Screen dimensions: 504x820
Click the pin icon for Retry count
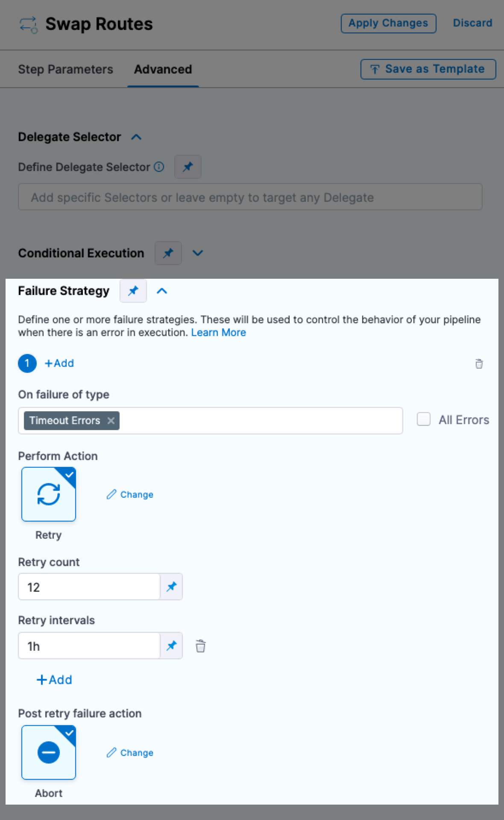pyautogui.click(x=171, y=587)
